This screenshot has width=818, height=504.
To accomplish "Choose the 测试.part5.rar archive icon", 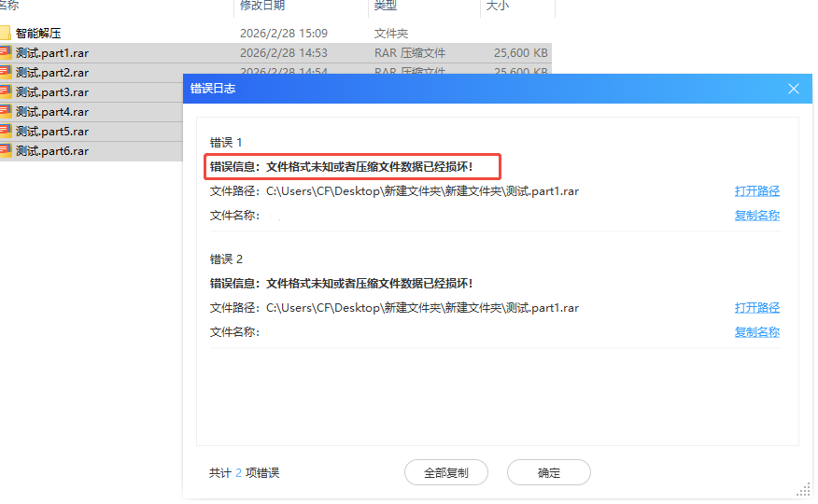I will (x=6, y=132).
